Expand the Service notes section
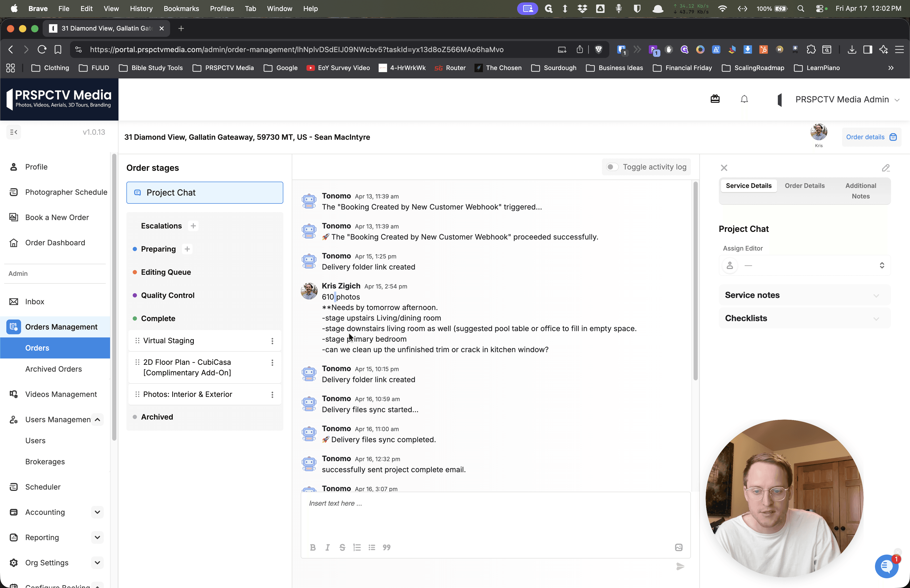Screen dimensions: 910x588 [x=805, y=295]
